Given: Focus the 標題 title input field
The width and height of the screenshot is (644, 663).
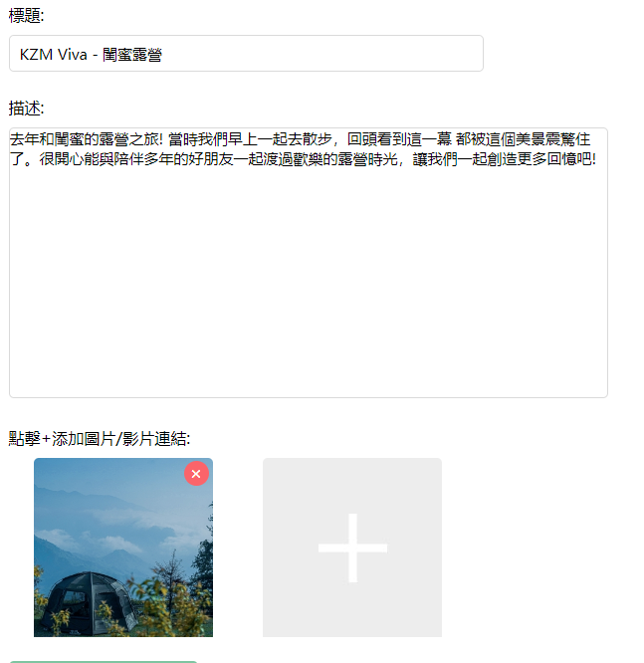Looking at the screenshot, I should click(x=246, y=54).
